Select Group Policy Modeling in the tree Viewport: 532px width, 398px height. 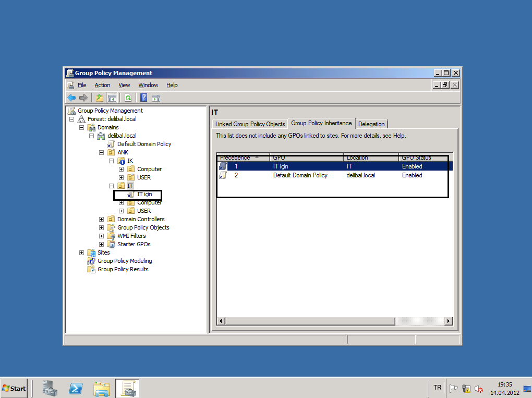click(125, 261)
